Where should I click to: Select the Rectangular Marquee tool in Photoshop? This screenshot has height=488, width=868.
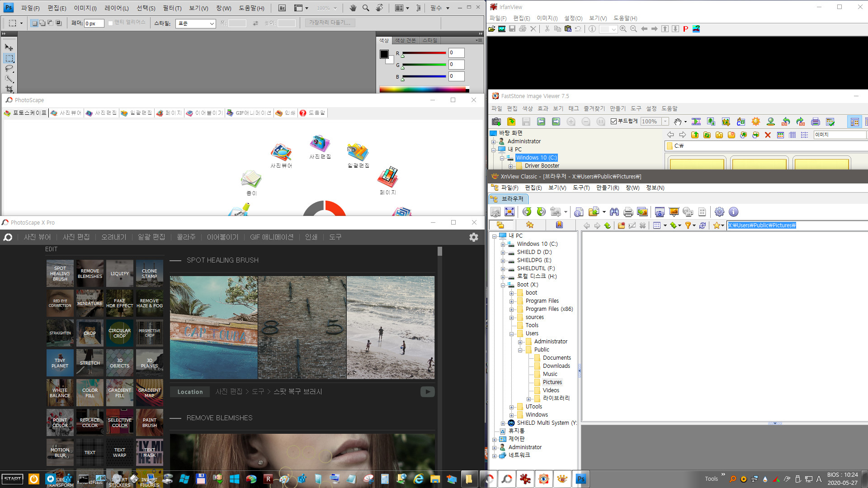[x=9, y=58]
